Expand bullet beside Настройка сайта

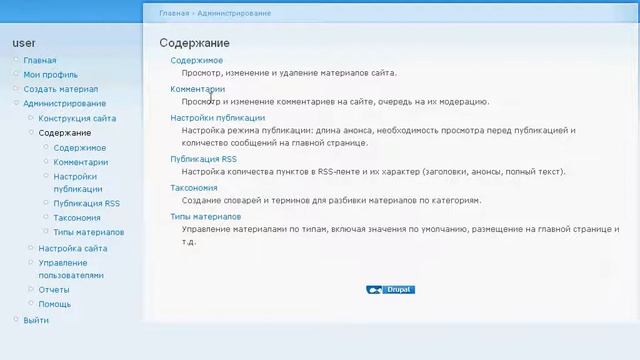click(x=31, y=248)
